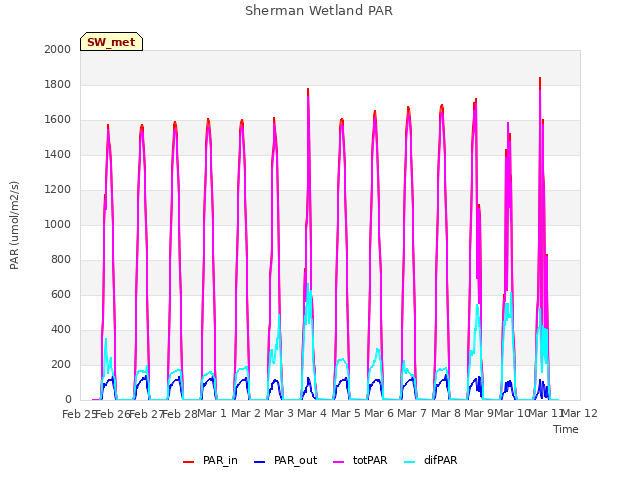The width and height of the screenshot is (640, 480).
Task: Click the PAR_in legend label
Action: tap(220, 460)
